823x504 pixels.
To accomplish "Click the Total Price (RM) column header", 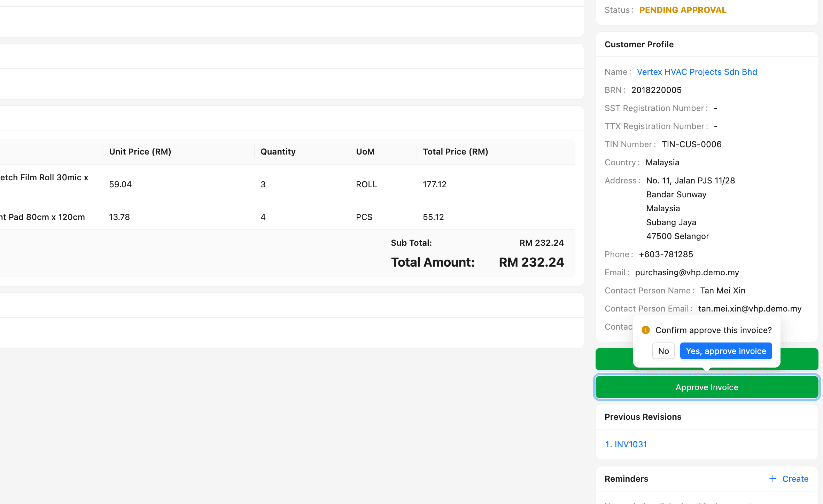I will pyautogui.click(x=455, y=151).
